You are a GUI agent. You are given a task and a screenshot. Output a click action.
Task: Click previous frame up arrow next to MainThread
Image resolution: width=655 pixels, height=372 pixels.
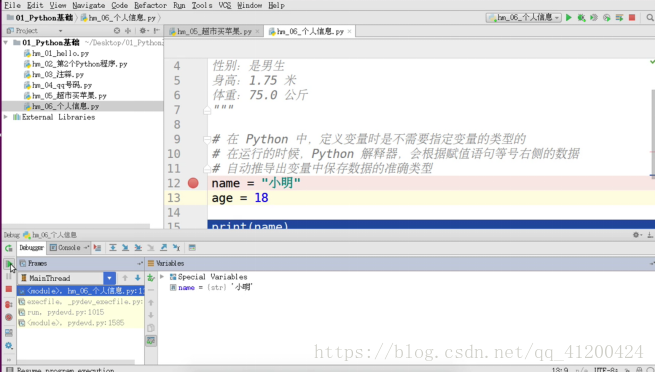coord(125,278)
